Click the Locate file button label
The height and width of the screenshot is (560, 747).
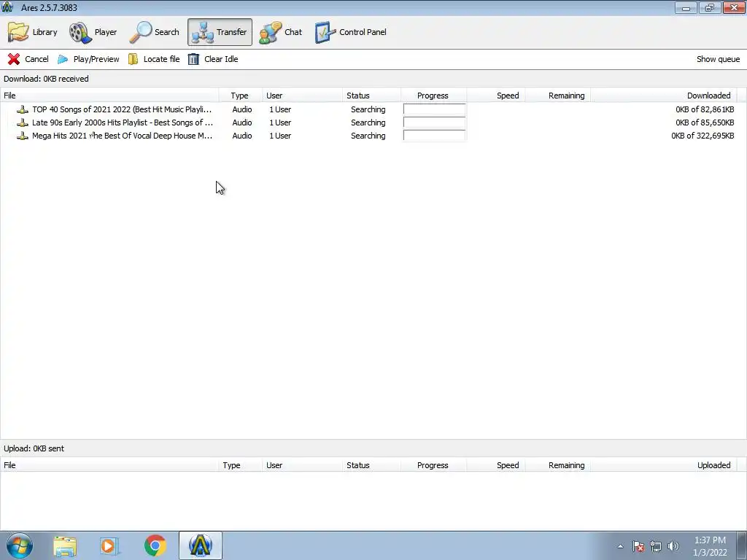[161, 59]
